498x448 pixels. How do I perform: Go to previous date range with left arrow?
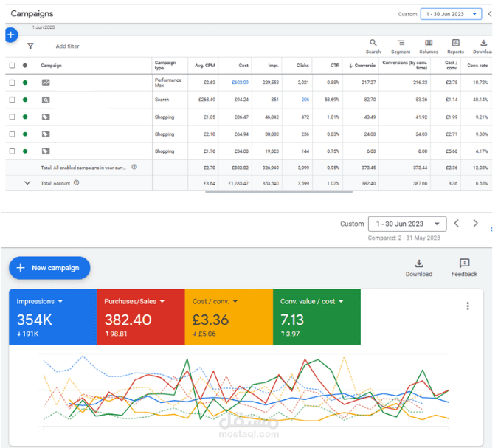pyautogui.click(x=457, y=224)
